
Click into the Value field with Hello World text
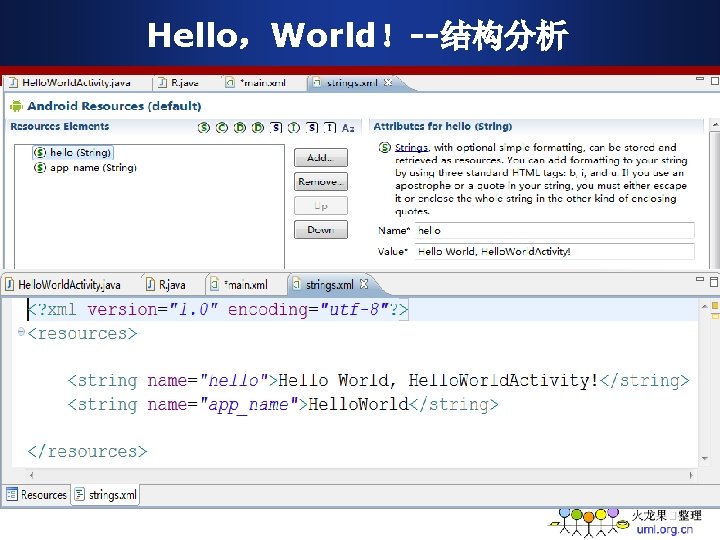pyautogui.click(x=554, y=252)
